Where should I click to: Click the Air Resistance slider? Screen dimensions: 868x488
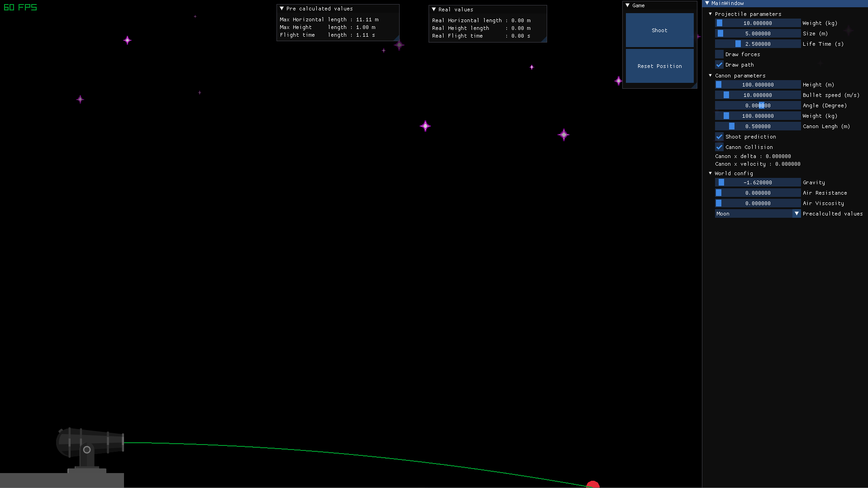pyautogui.click(x=758, y=193)
